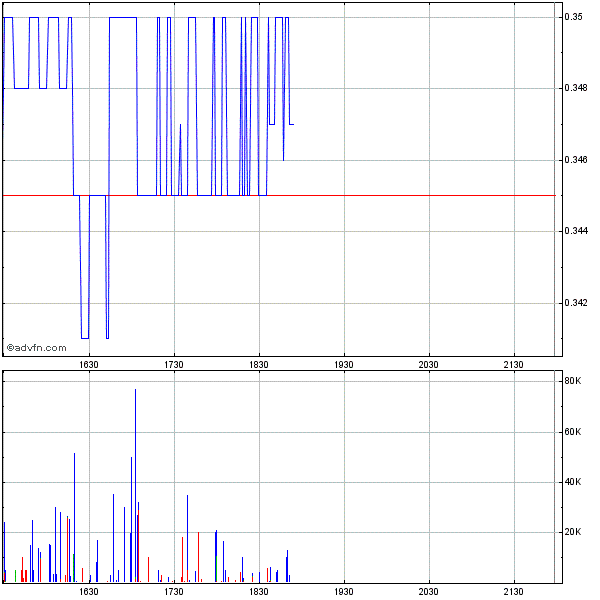
Task: Click the 0.344 price axis label
Action: 576,231
